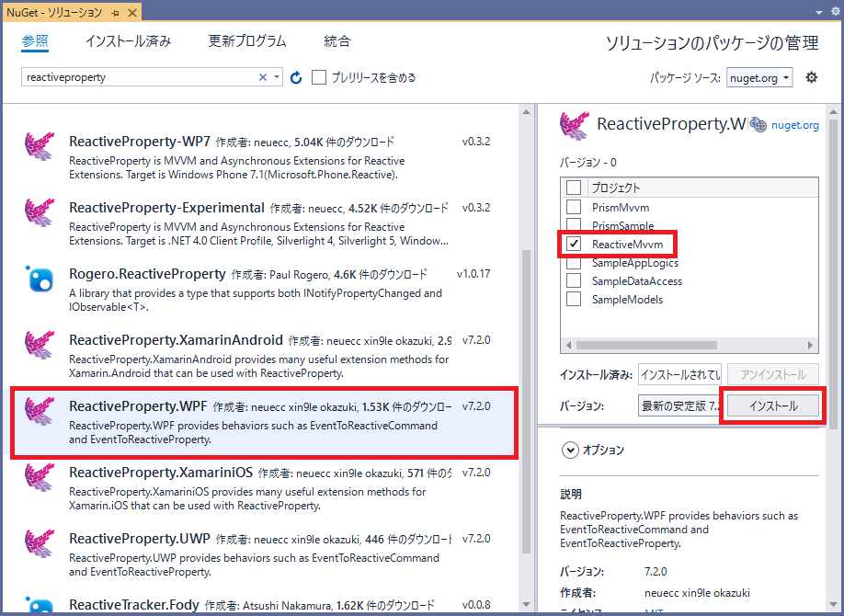Click the プロジェクト column header
The width and height of the screenshot is (844, 616).
click(616, 188)
